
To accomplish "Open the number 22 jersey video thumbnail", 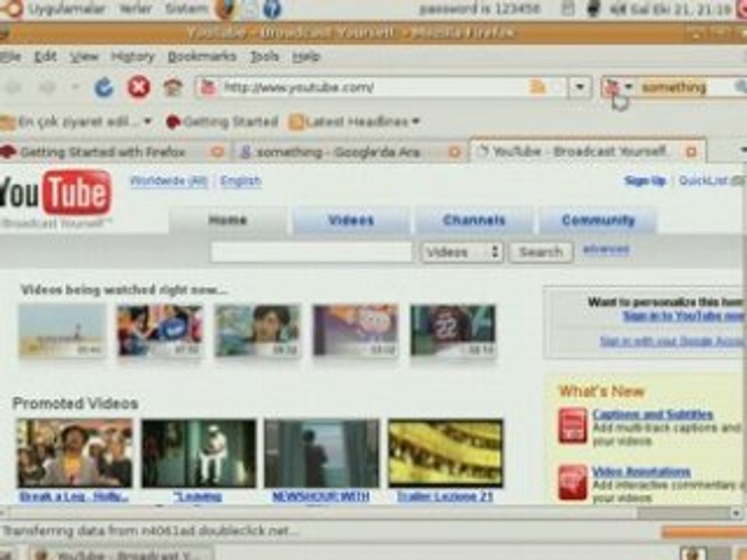I will tap(453, 331).
